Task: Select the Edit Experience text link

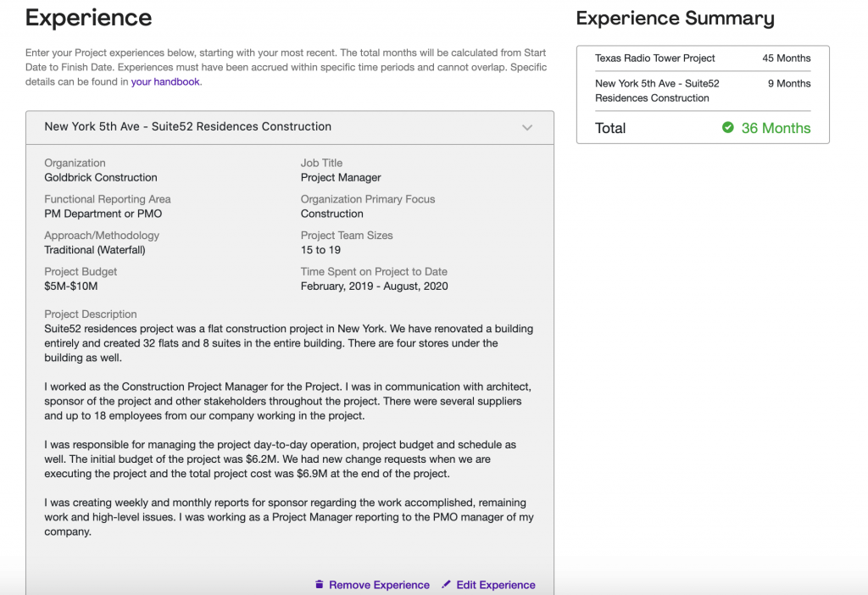Action: point(496,585)
